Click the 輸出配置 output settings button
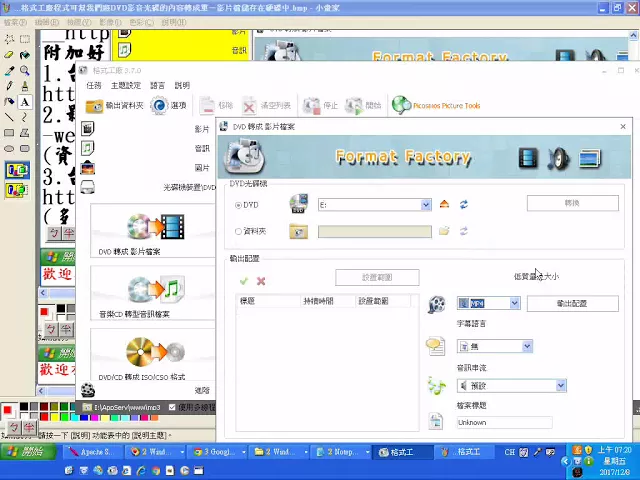This screenshot has width=640, height=480. click(572, 303)
